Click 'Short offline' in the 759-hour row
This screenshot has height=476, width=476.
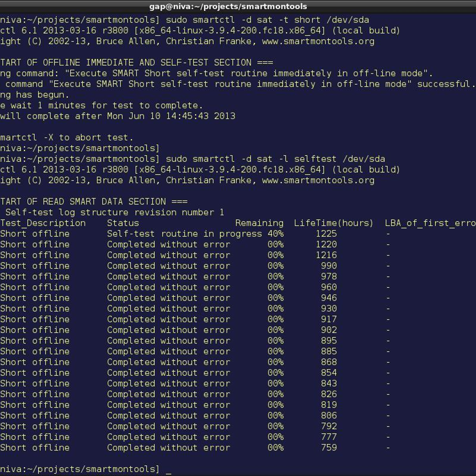(x=35, y=448)
